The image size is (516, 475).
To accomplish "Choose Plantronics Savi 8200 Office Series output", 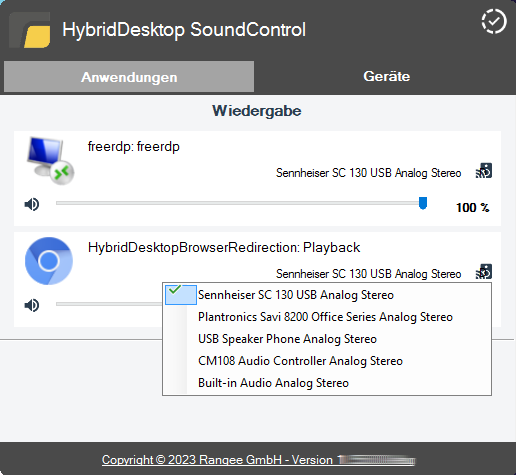I will coord(327,317).
